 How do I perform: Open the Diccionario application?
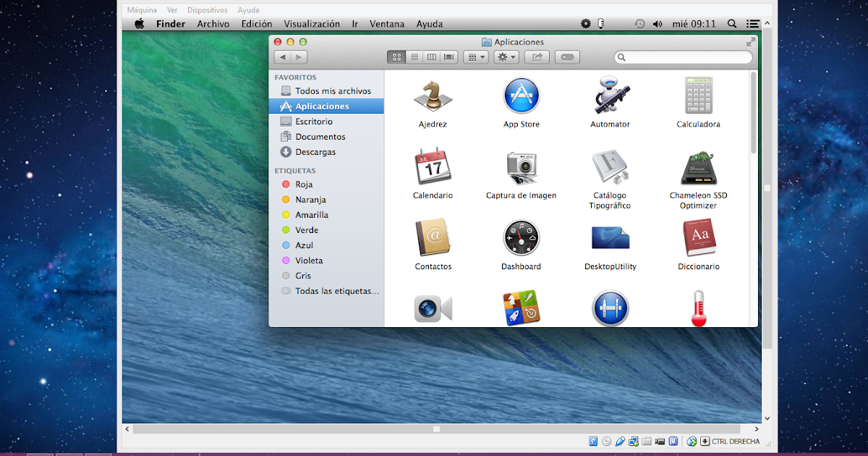[698, 238]
